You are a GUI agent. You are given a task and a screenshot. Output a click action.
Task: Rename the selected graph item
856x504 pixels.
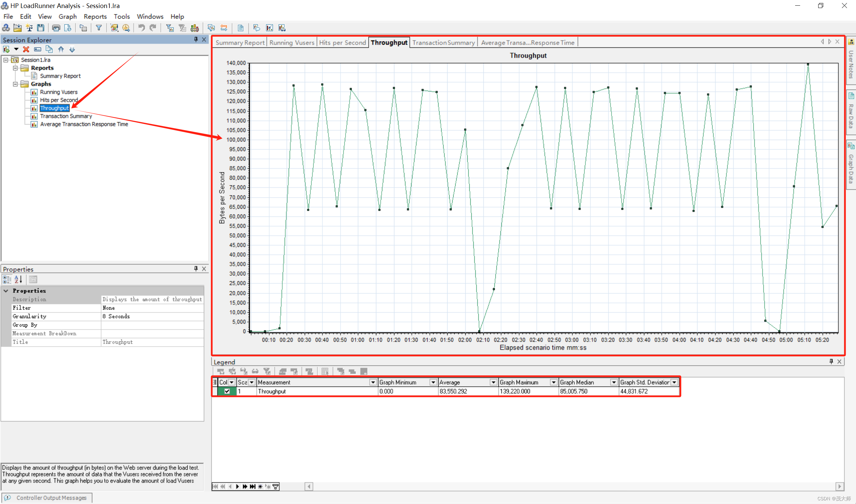pos(37,49)
